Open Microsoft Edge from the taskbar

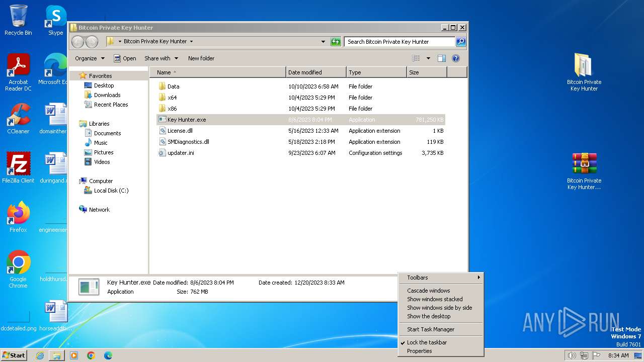[108, 355]
